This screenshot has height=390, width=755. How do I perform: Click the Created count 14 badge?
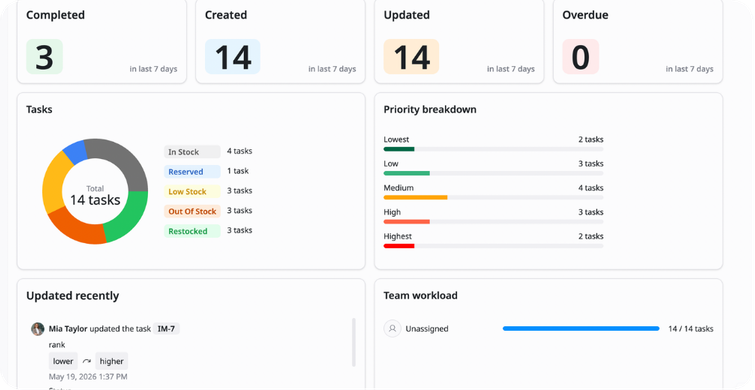(233, 57)
